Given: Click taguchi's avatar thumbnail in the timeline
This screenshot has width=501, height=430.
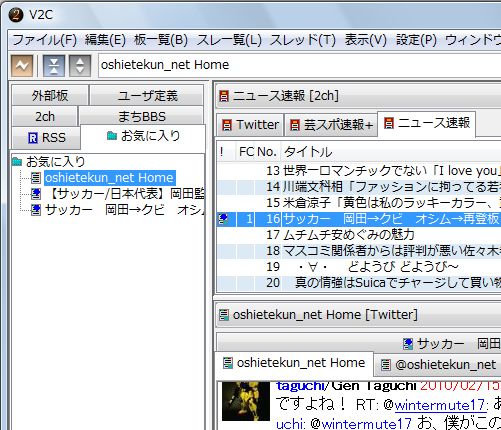Looking at the screenshot, I should point(246,401).
